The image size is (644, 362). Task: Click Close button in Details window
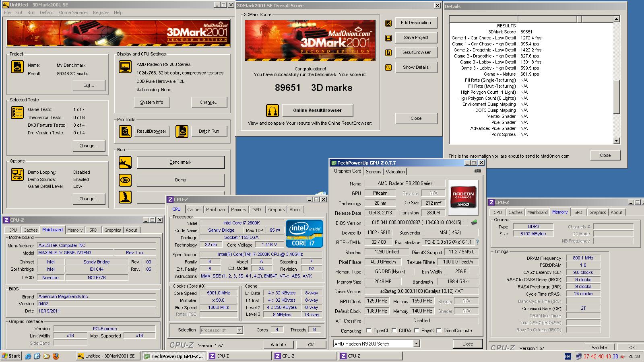[x=605, y=156]
